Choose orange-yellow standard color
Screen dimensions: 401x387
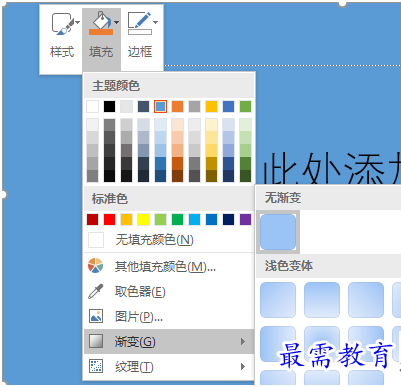coord(126,219)
